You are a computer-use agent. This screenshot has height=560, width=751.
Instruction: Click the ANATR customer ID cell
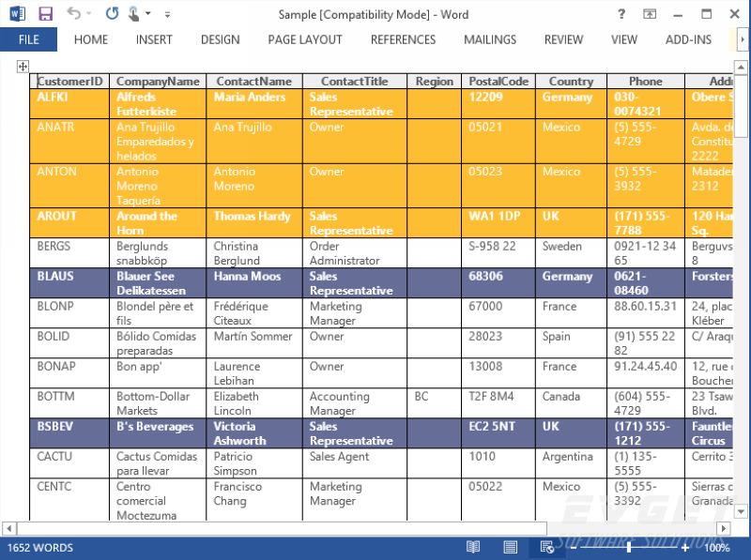[x=69, y=142]
